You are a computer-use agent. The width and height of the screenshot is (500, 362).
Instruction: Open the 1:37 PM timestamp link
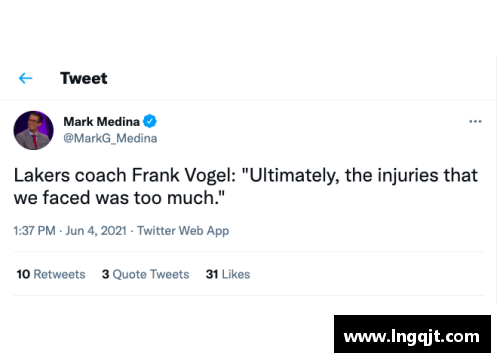click(34, 231)
